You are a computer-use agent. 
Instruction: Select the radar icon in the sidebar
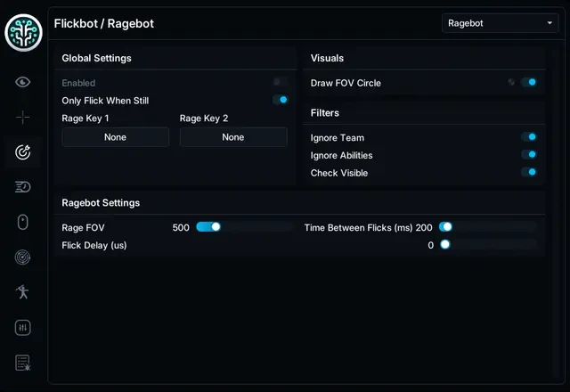click(23, 257)
